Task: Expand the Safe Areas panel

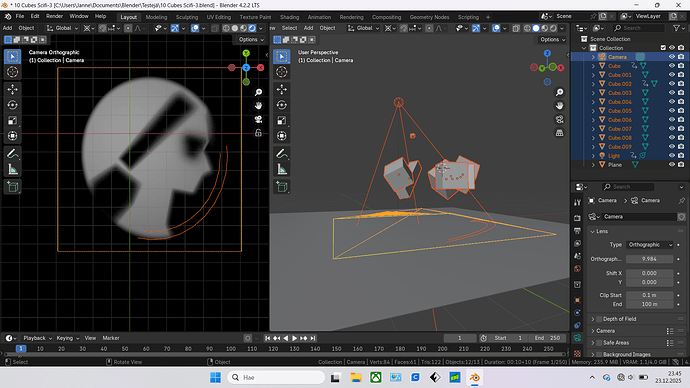Action: [593, 343]
